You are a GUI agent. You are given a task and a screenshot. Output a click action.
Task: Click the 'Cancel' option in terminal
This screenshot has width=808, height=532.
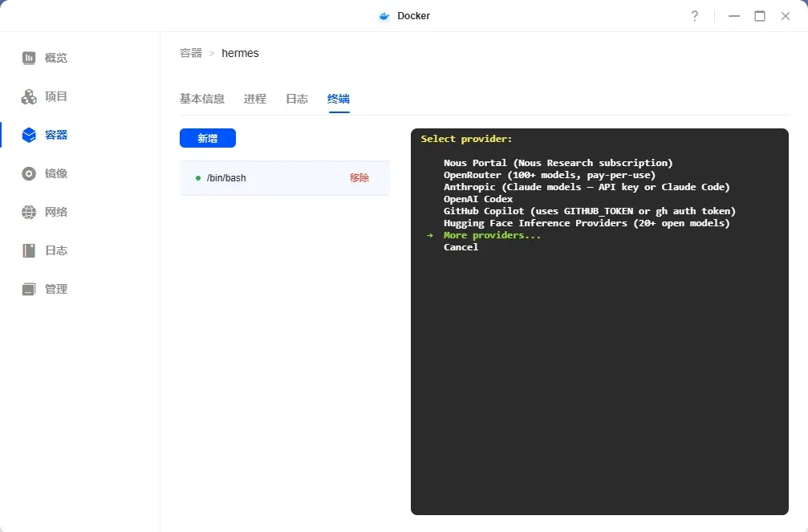coord(461,247)
